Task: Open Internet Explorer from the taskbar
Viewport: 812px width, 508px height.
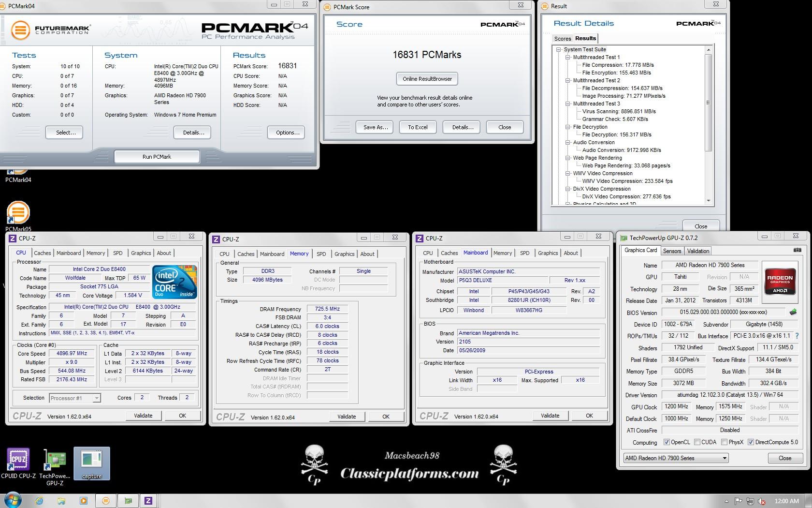Action: (x=40, y=501)
